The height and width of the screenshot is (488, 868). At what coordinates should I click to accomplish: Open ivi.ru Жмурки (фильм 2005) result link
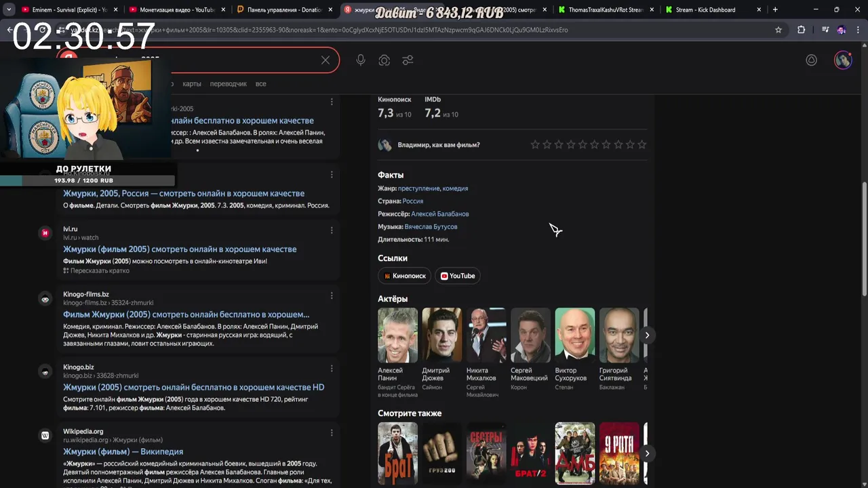[x=180, y=249]
